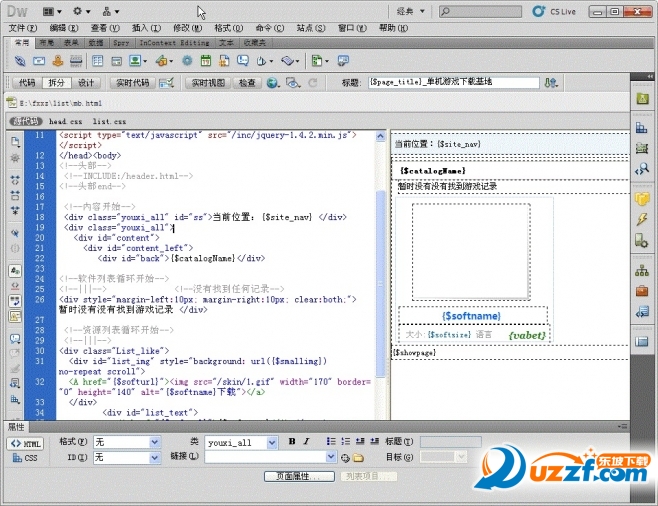Insert a horizontal rule icon

click(76, 61)
